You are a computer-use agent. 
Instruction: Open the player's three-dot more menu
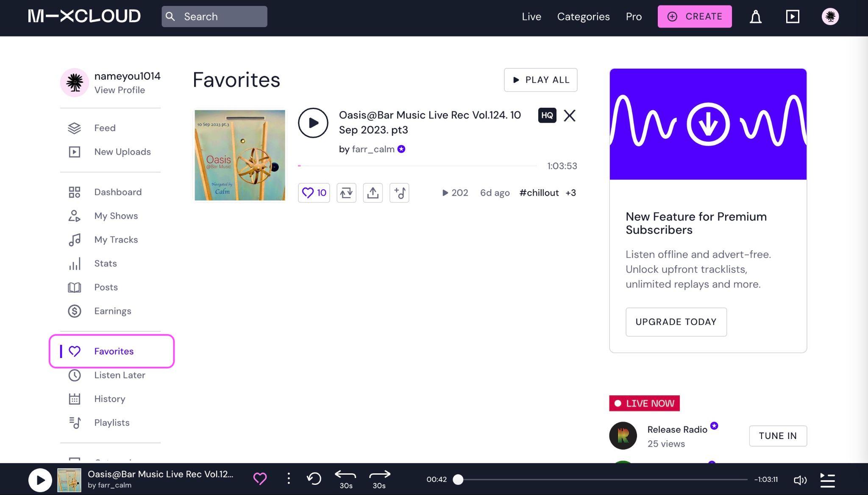(x=289, y=479)
